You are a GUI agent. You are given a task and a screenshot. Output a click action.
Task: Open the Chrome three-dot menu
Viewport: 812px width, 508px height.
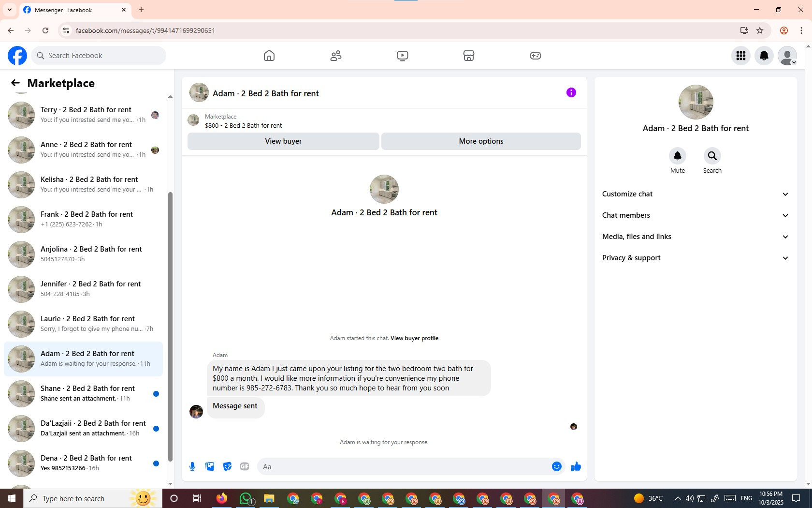click(801, 30)
